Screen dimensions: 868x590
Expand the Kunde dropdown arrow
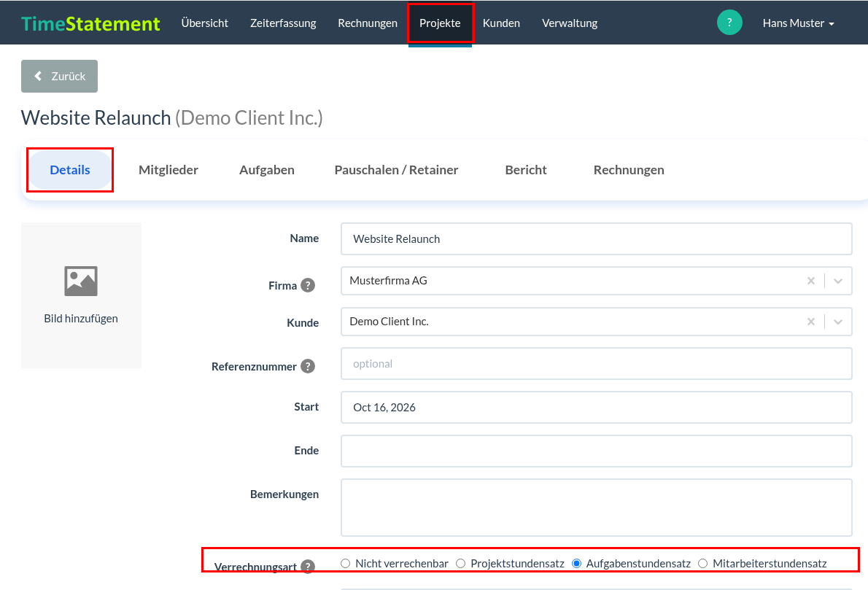tap(838, 322)
